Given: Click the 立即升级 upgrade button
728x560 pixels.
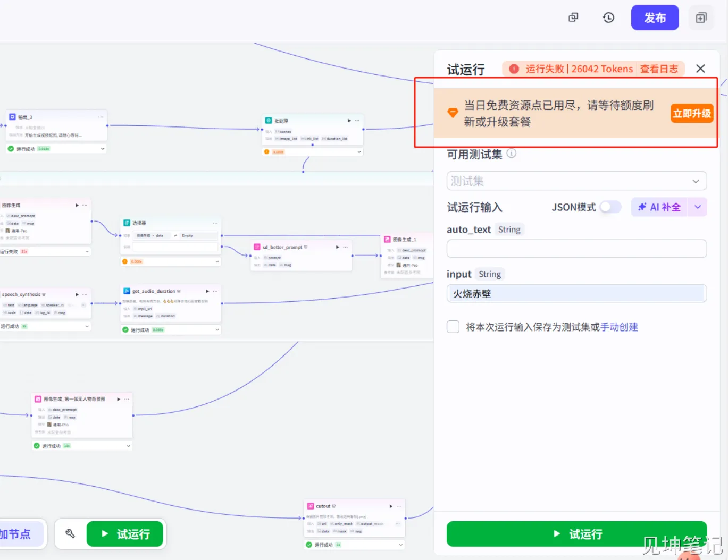Looking at the screenshot, I should pos(691,114).
